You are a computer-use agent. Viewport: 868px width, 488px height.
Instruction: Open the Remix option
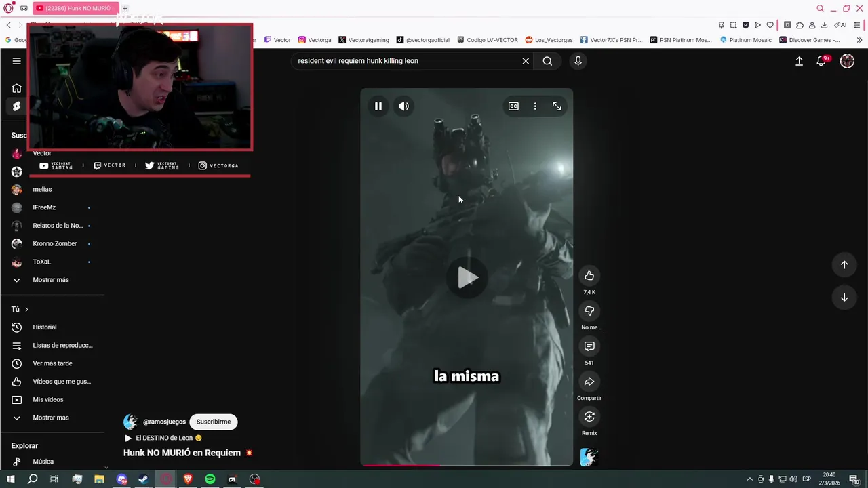[589, 417]
